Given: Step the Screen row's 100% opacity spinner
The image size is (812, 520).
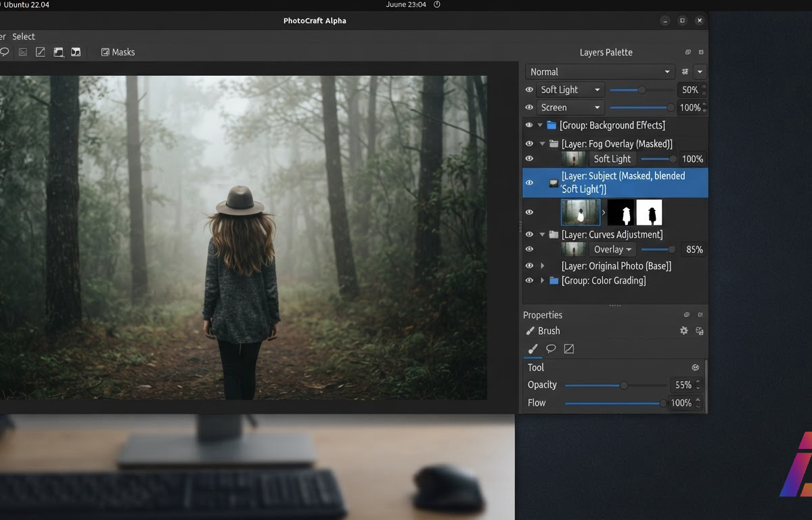Looking at the screenshot, I should coord(704,108).
